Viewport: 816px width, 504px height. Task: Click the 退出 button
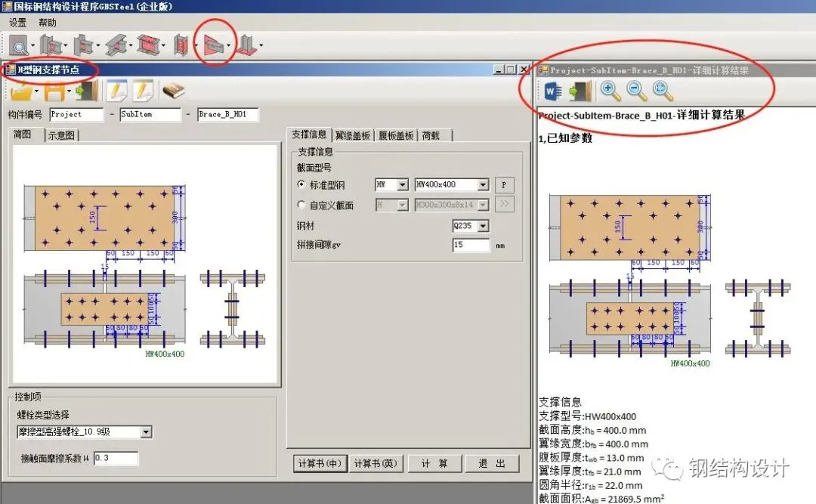492,463
